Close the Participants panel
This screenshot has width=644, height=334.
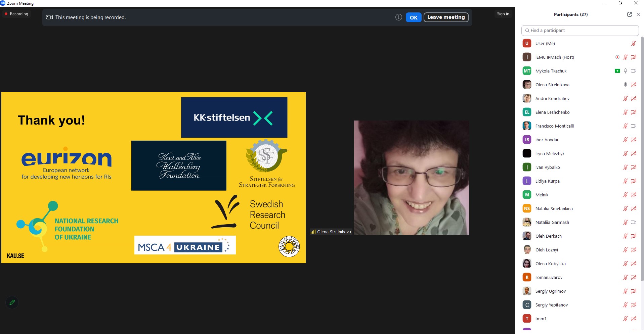[638, 14]
